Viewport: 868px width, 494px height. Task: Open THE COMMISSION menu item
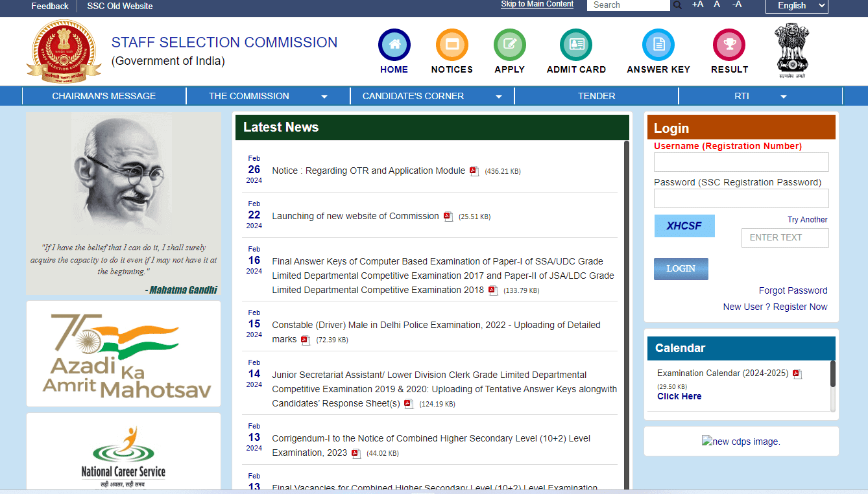coord(249,96)
